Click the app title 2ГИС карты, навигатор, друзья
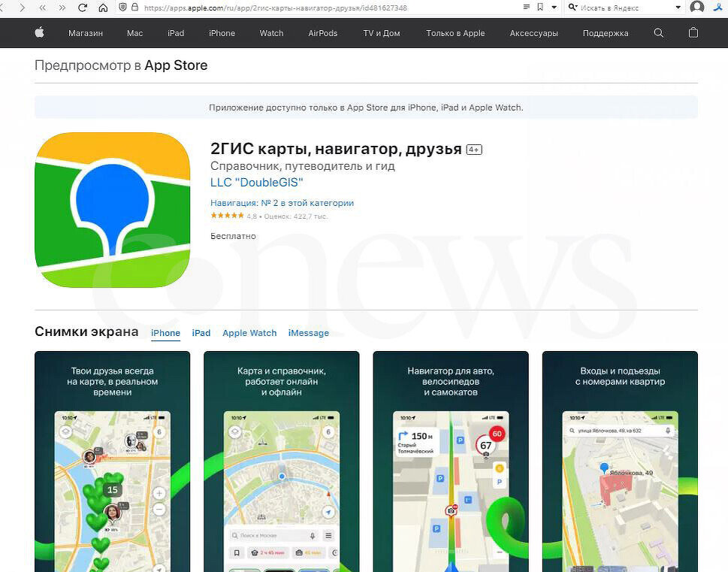This screenshot has width=728, height=572. (x=336, y=149)
